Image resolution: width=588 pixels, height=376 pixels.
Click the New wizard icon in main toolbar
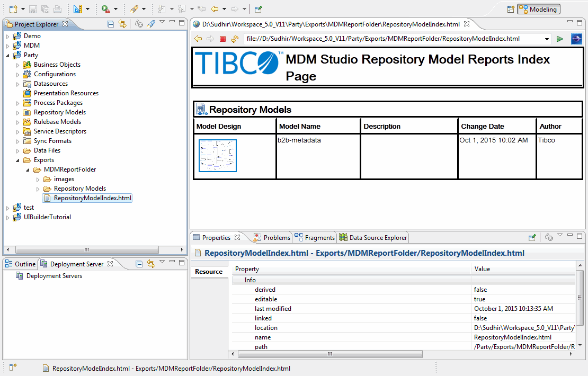[x=13, y=9]
